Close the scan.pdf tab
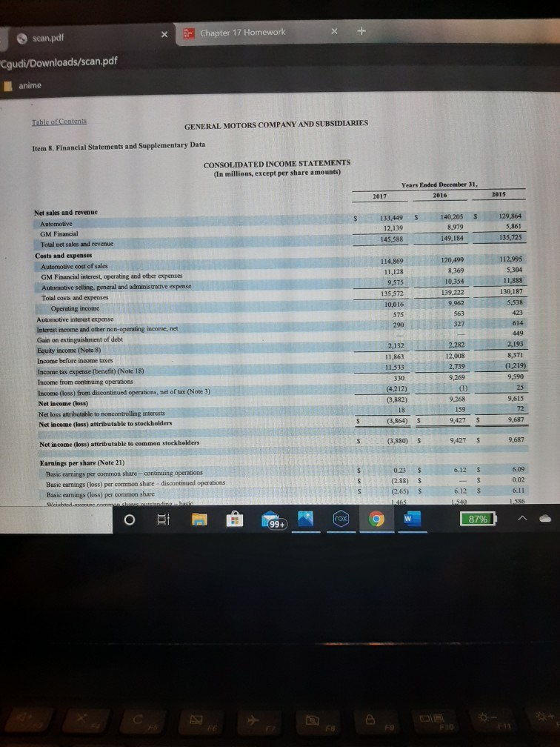This screenshot has width=560, height=747. 164,34
